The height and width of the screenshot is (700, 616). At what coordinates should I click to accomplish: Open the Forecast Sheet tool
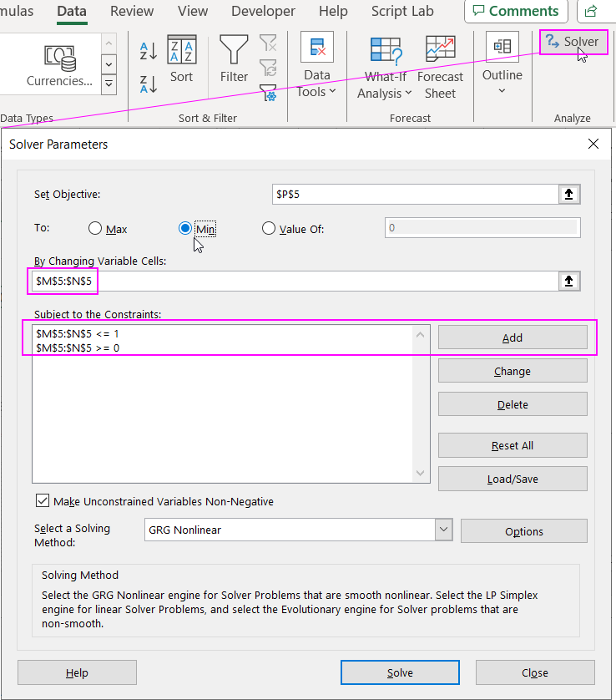click(440, 67)
